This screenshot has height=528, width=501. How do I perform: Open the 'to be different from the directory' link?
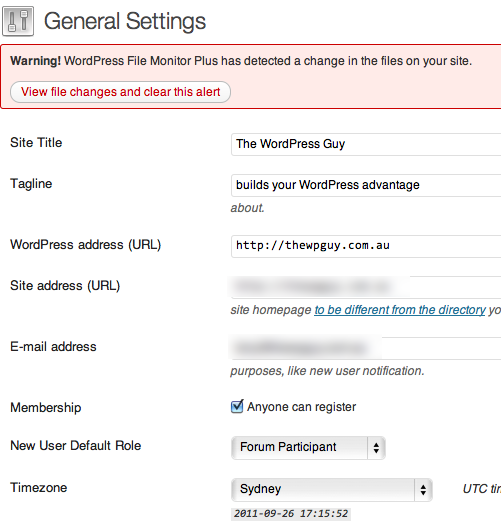400,310
